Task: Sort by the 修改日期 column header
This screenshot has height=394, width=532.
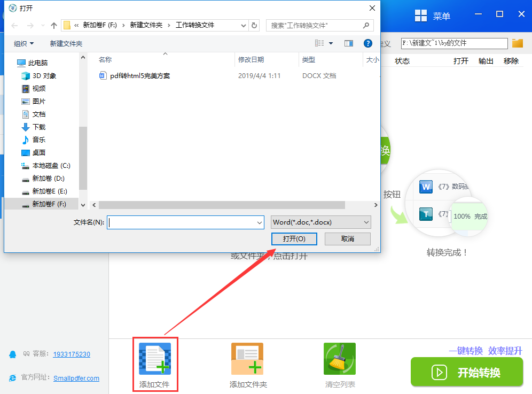Action: [x=251, y=60]
